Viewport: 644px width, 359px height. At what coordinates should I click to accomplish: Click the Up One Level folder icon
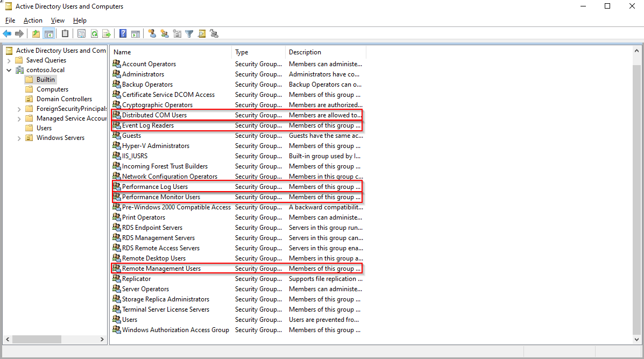tap(36, 34)
